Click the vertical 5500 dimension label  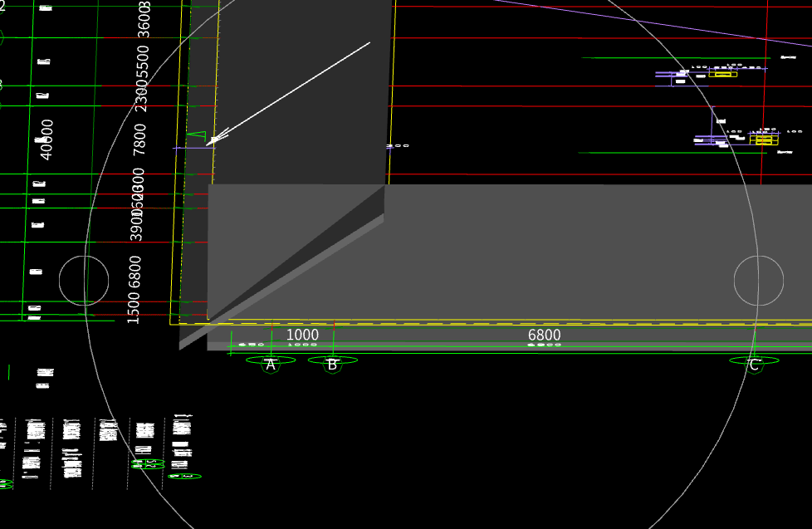(x=143, y=61)
